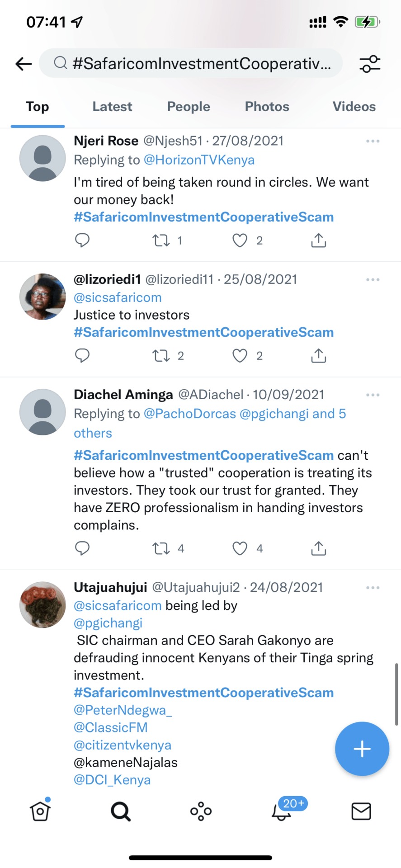Like Diachel Aminga's tweet
This screenshot has width=401, height=868.
click(240, 548)
